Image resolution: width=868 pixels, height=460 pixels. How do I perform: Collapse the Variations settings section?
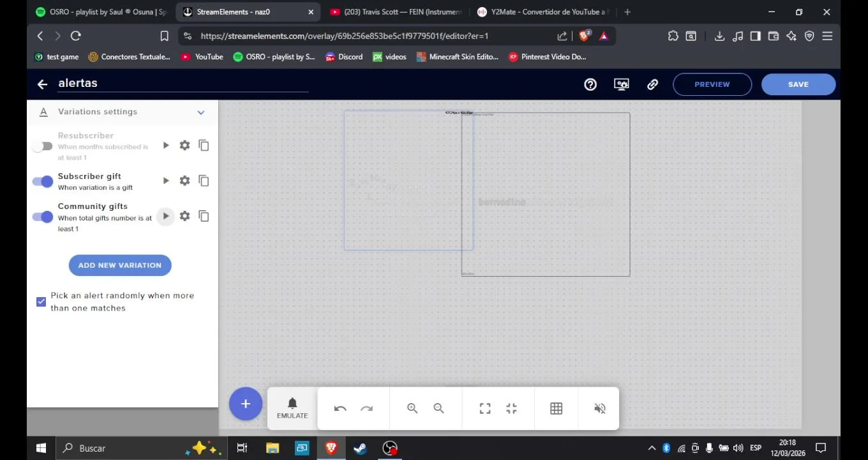pyautogui.click(x=200, y=112)
